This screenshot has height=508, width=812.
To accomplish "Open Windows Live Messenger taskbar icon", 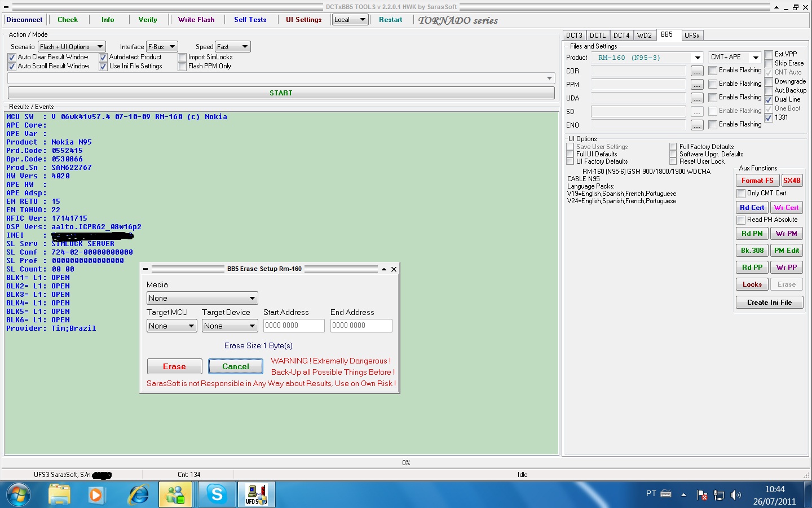I will [x=175, y=495].
